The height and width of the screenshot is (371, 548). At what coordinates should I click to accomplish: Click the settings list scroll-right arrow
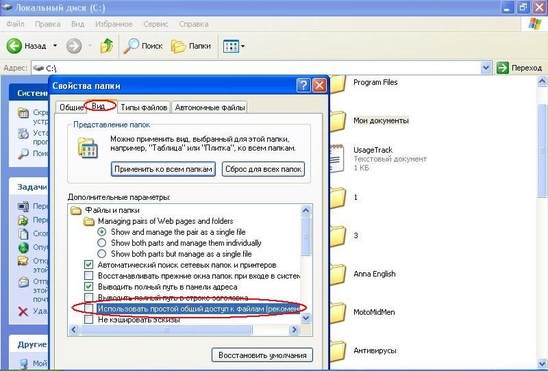pyautogui.click(x=294, y=329)
